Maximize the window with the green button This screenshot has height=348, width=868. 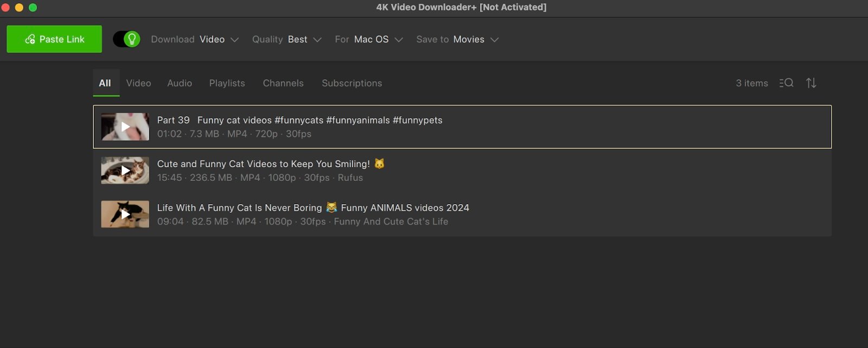[x=33, y=7]
